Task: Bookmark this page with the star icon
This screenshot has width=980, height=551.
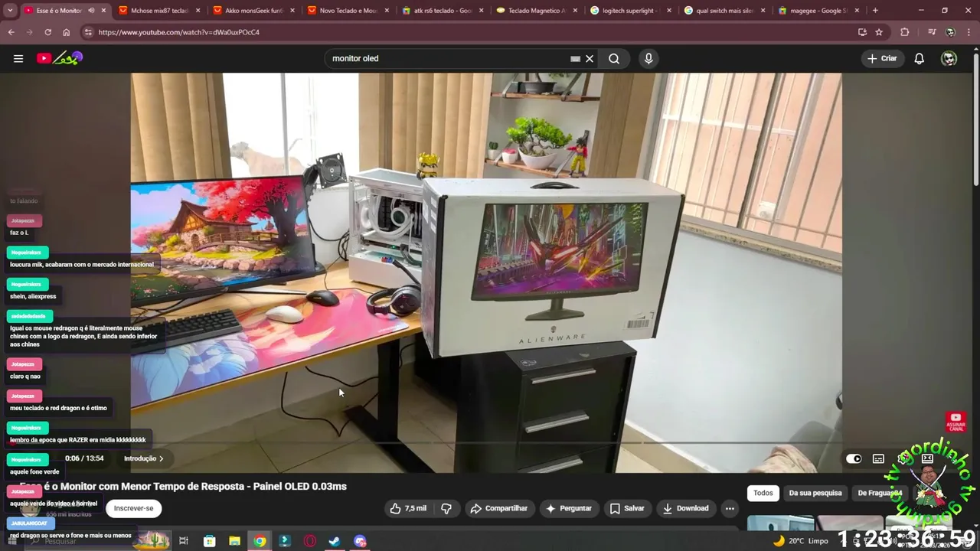Action: [x=879, y=32]
